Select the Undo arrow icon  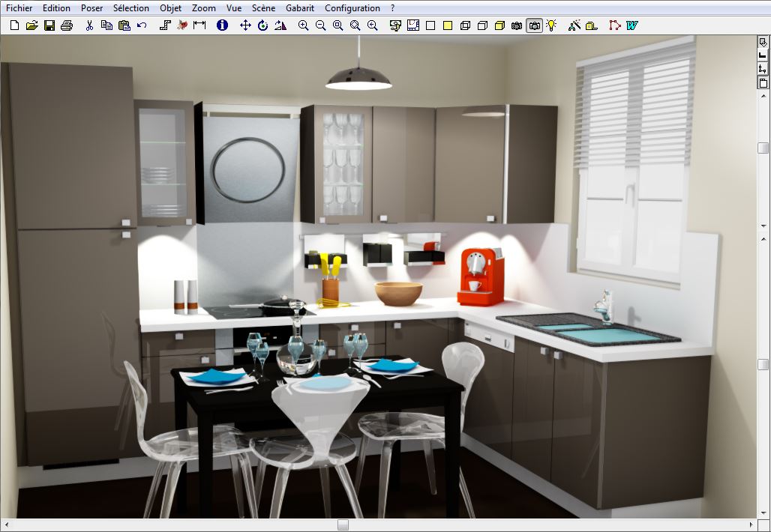142,25
